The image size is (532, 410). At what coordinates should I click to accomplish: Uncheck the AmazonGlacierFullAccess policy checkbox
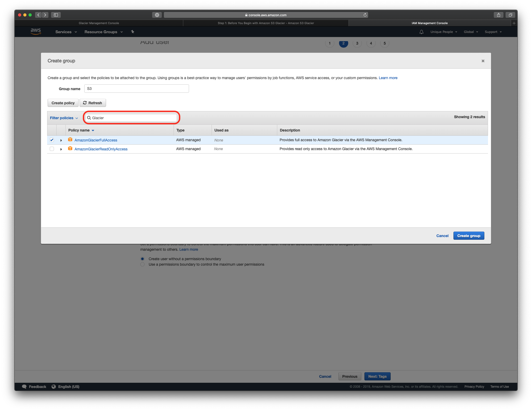pos(52,140)
